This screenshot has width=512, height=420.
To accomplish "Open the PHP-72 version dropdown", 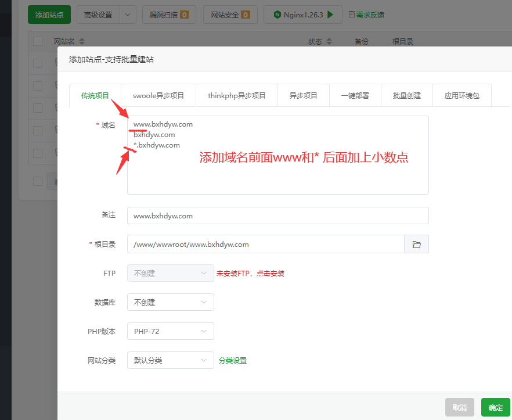I will coord(170,331).
